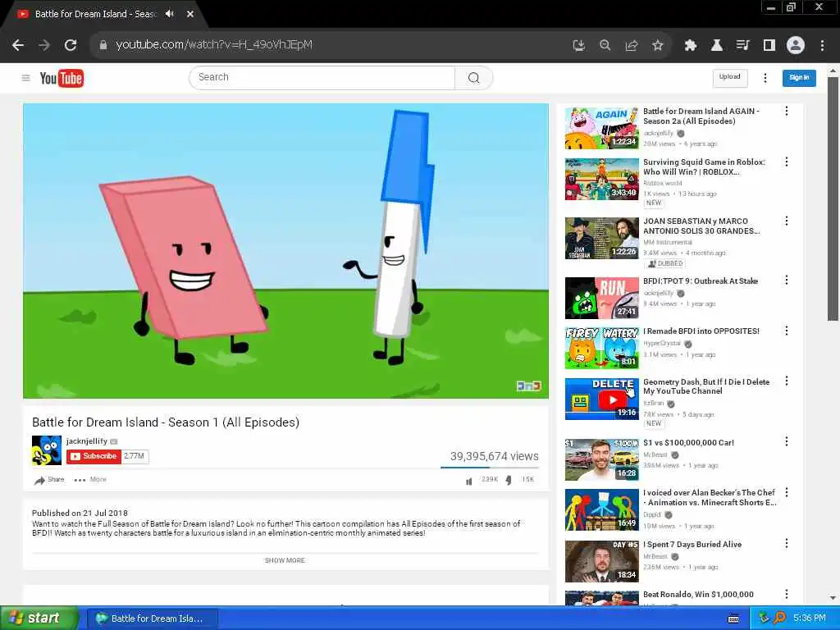This screenshot has width=840, height=630.
Task: Click the system tray clock 5:36 PM
Action: click(810, 619)
